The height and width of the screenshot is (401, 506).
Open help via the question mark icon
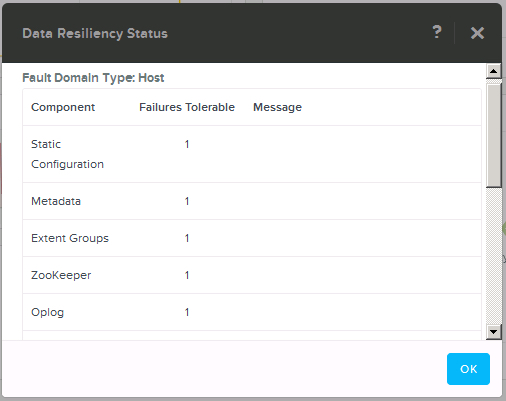437,32
